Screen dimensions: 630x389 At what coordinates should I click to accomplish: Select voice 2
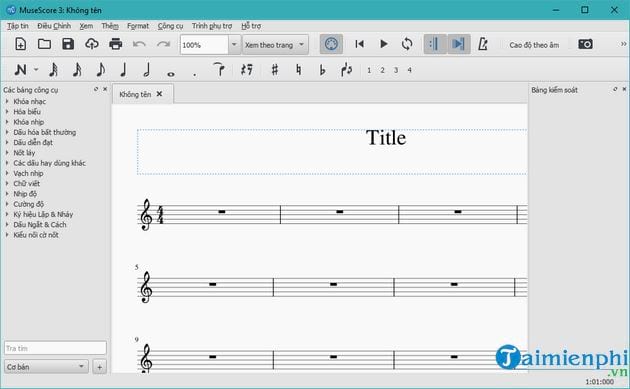tap(382, 70)
